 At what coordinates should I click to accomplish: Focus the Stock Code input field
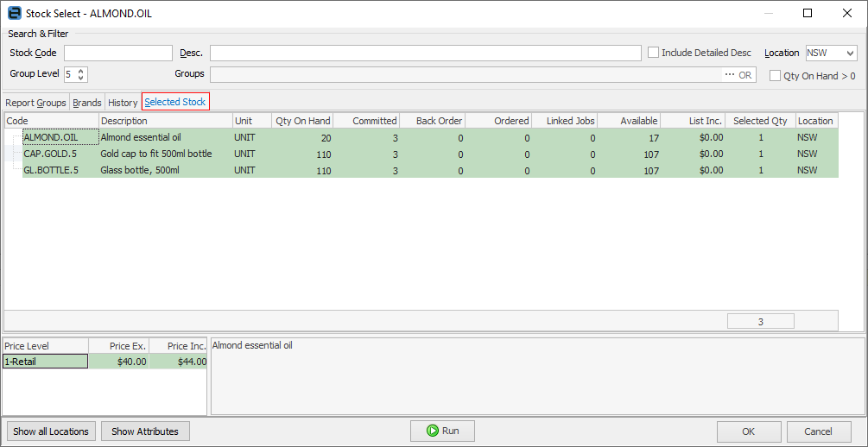pos(118,54)
